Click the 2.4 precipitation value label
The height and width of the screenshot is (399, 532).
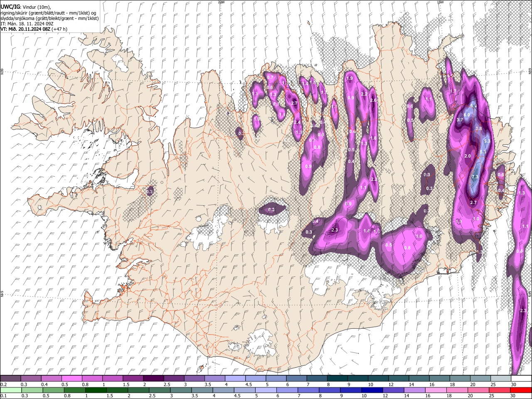click(297, 123)
